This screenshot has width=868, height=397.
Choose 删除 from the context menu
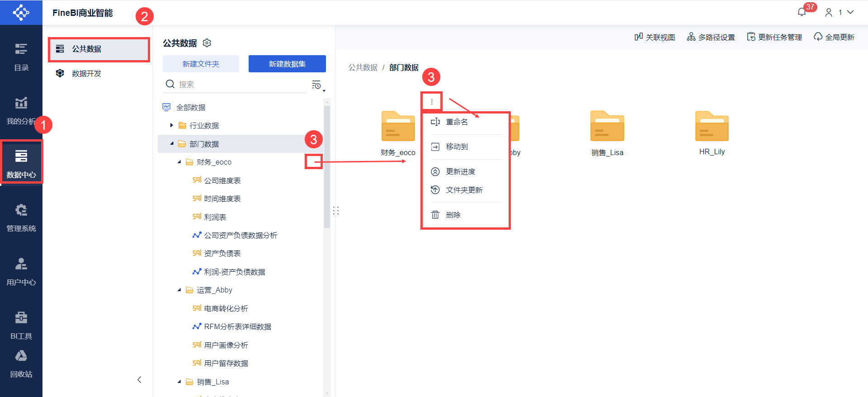[x=465, y=215]
